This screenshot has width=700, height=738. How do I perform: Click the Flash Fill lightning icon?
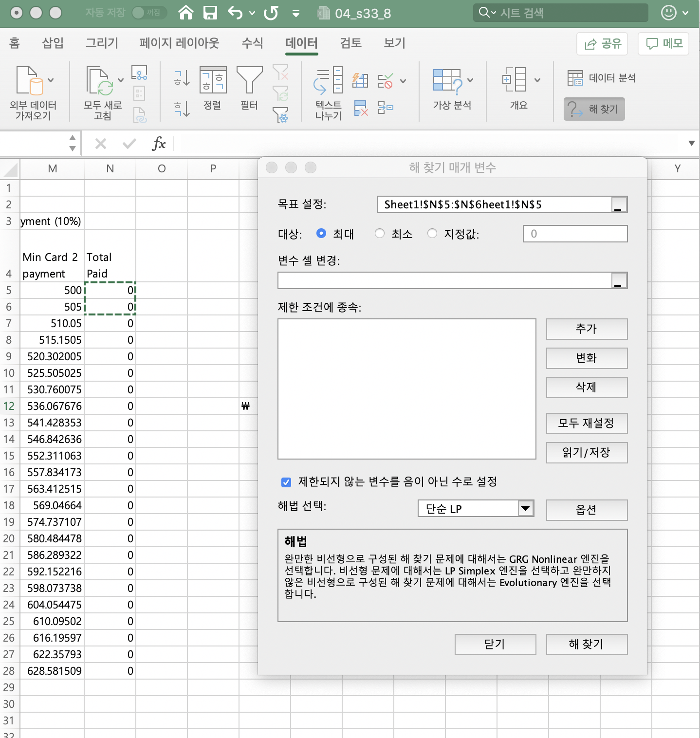[x=360, y=80]
